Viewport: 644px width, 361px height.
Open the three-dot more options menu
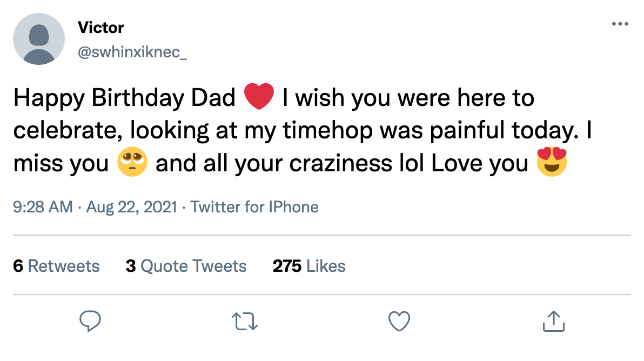(x=620, y=24)
